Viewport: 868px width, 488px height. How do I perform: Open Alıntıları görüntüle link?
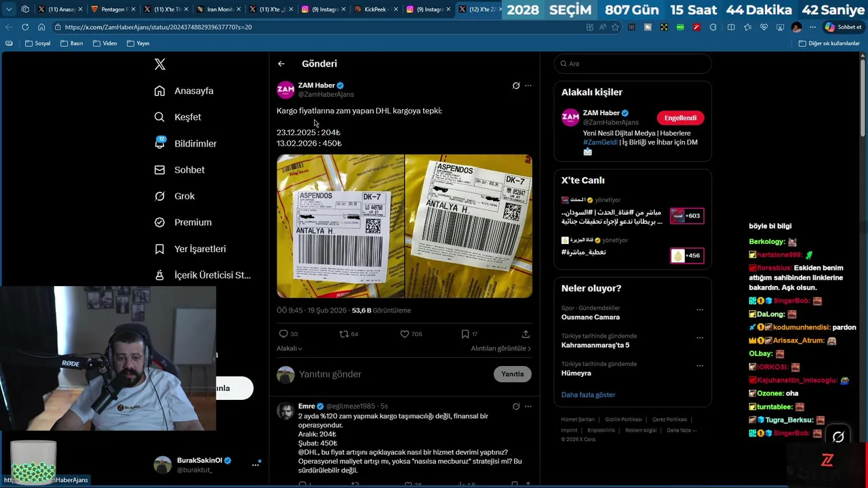tap(501, 348)
